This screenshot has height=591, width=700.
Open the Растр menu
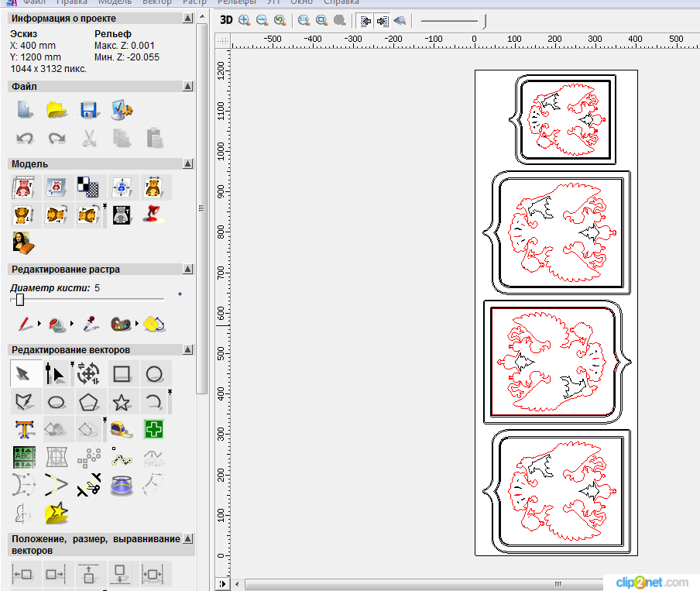(194, 2)
